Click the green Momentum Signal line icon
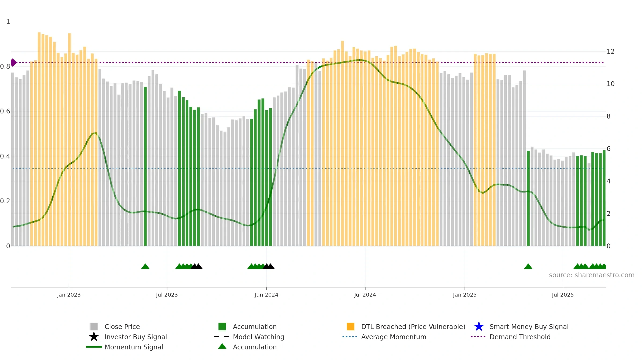 tap(94, 347)
